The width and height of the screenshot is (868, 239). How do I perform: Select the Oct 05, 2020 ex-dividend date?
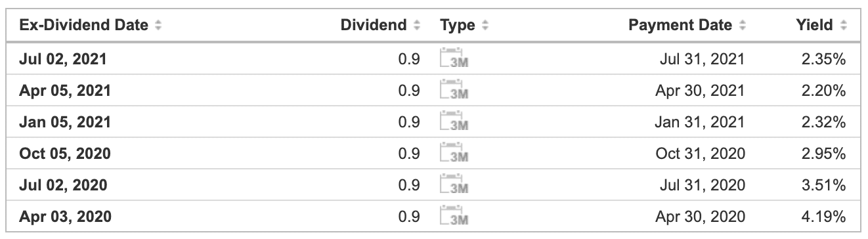pyautogui.click(x=65, y=154)
